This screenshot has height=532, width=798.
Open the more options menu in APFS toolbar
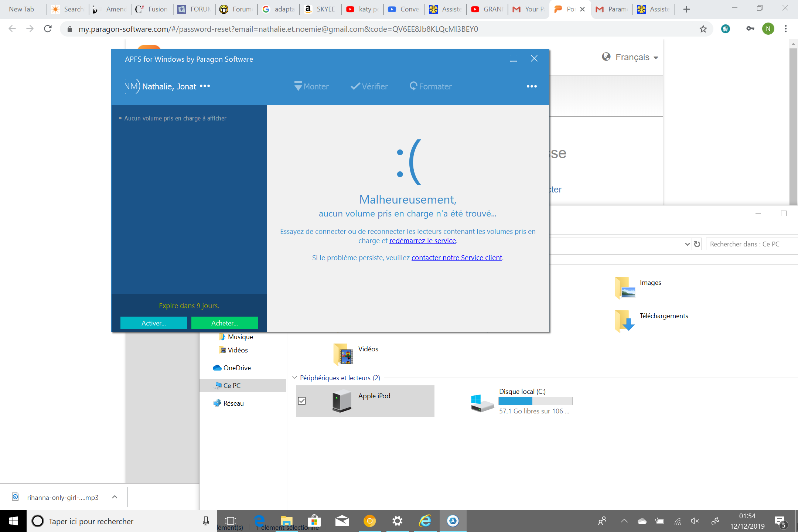coord(532,86)
